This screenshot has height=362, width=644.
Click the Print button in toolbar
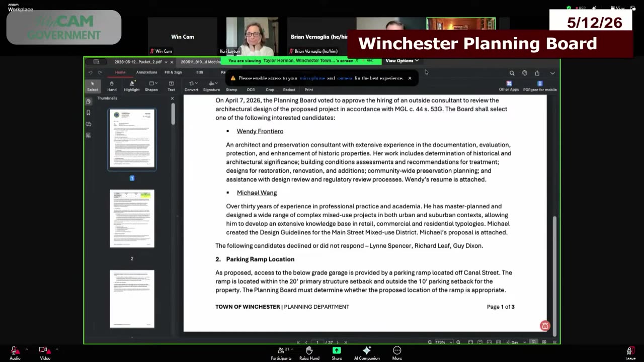pos(308,89)
